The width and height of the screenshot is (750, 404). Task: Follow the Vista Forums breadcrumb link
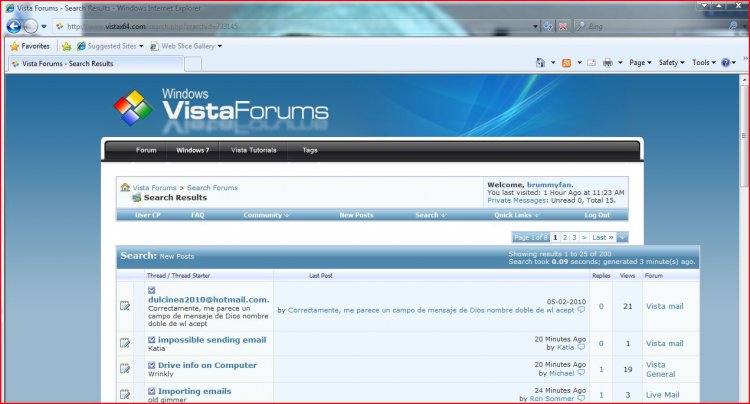click(x=154, y=188)
